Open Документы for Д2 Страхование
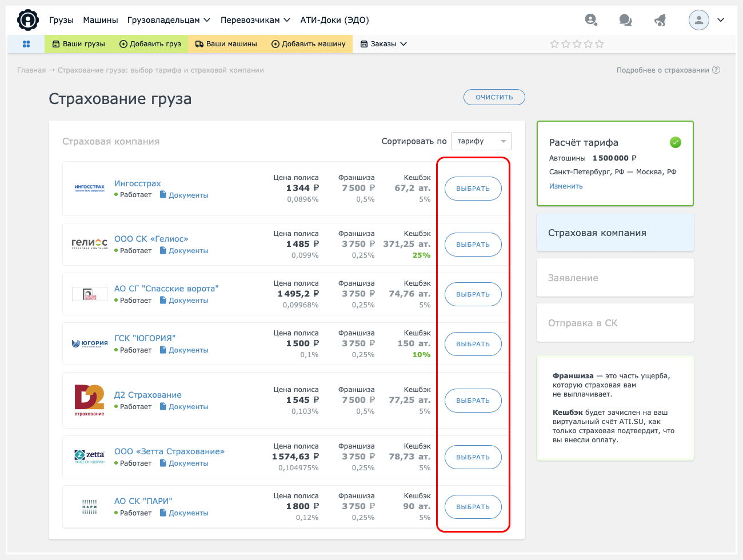 (x=183, y=406)
